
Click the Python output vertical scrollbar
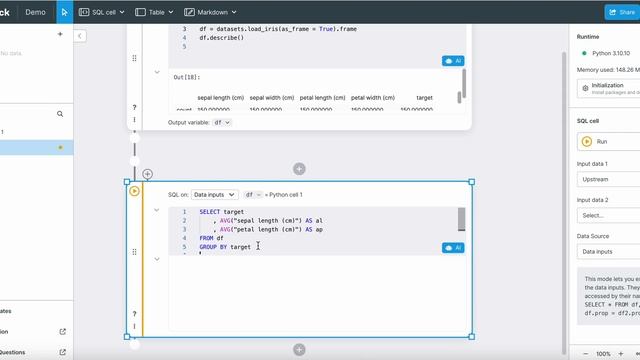pyautogui.click(x=464, y=83)
